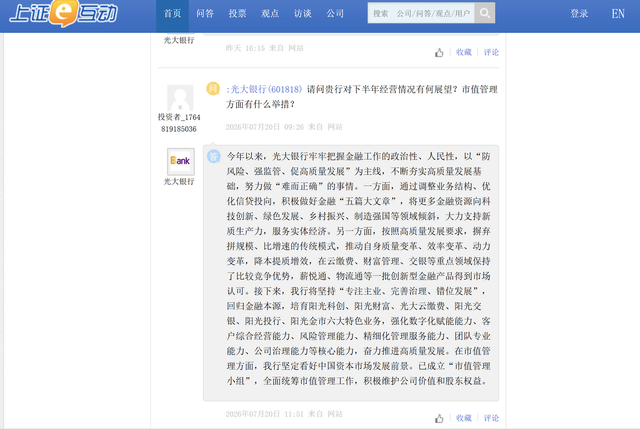Click 评论 on the 11:51 answer
The image size is (640, 429).
point(491,418)
